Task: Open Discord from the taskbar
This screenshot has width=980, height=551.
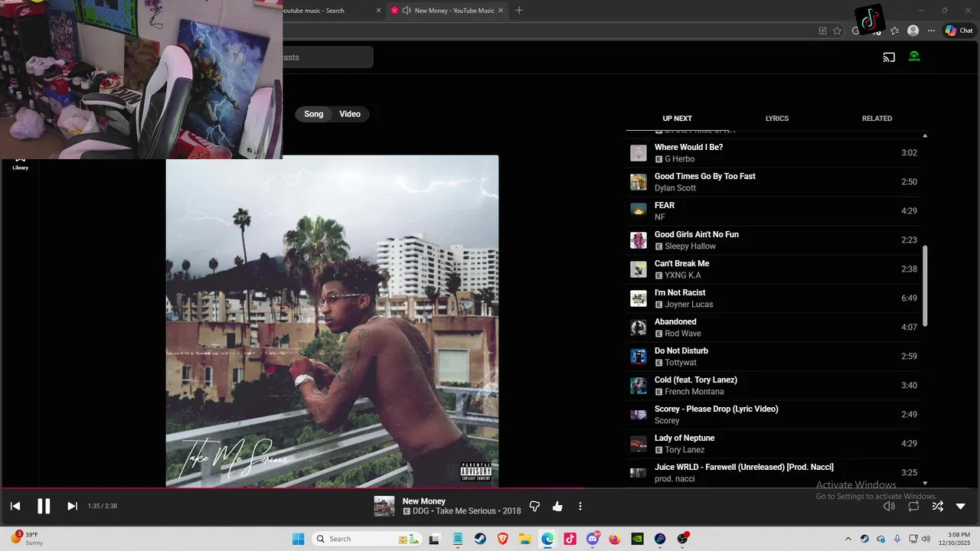Action: [x=593, y=539]
